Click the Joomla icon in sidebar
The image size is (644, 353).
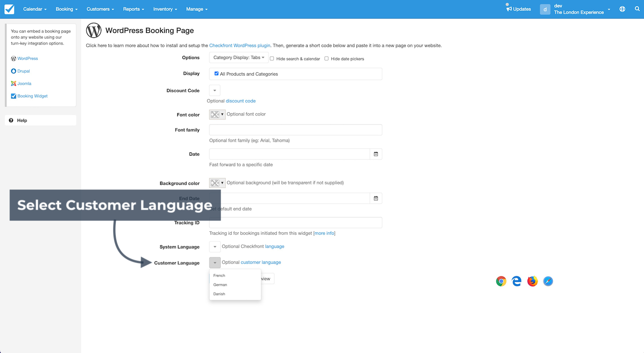14,83
